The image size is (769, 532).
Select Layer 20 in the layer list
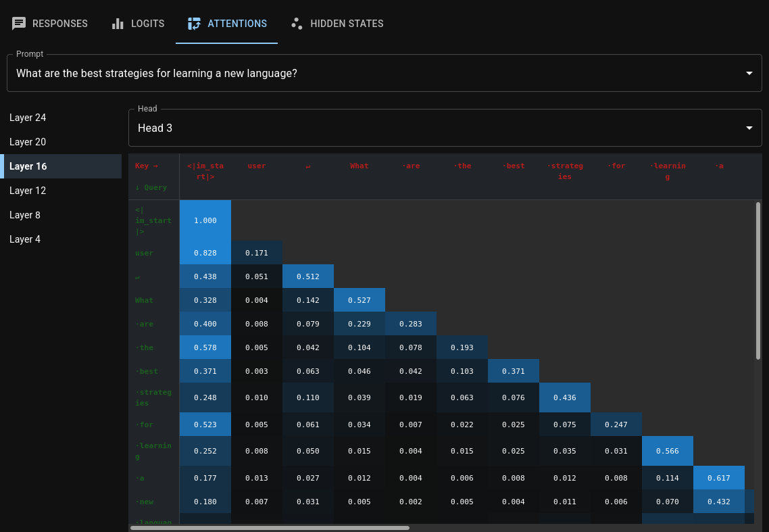tap(61, 142)
